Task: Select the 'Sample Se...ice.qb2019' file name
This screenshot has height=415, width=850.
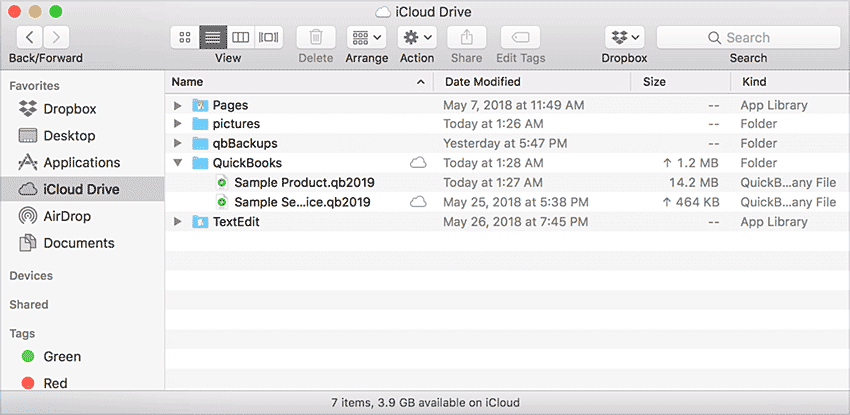Action: coord(302,202)
